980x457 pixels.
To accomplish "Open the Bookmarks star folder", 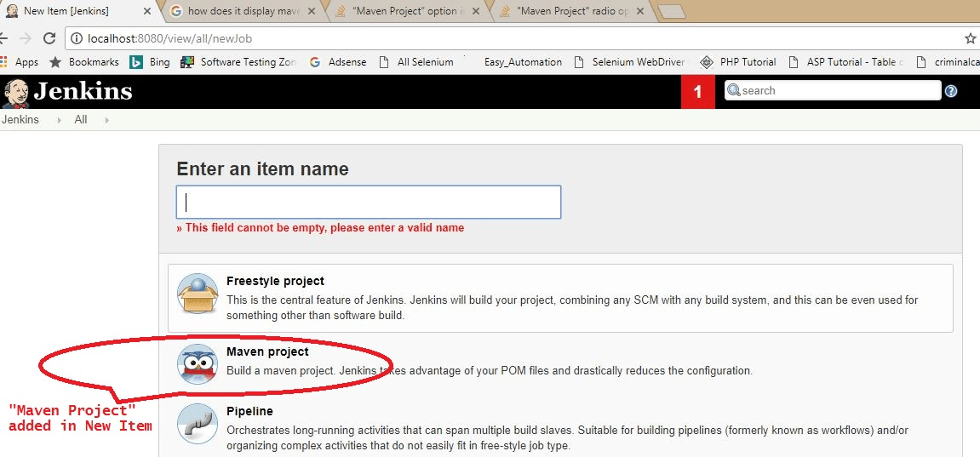I will 83,62.
